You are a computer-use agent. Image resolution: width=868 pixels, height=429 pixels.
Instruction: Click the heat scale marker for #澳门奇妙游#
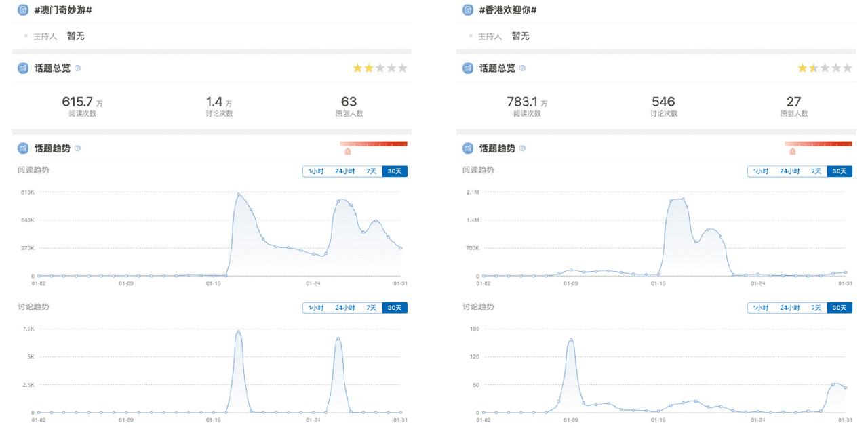[348, 151]
